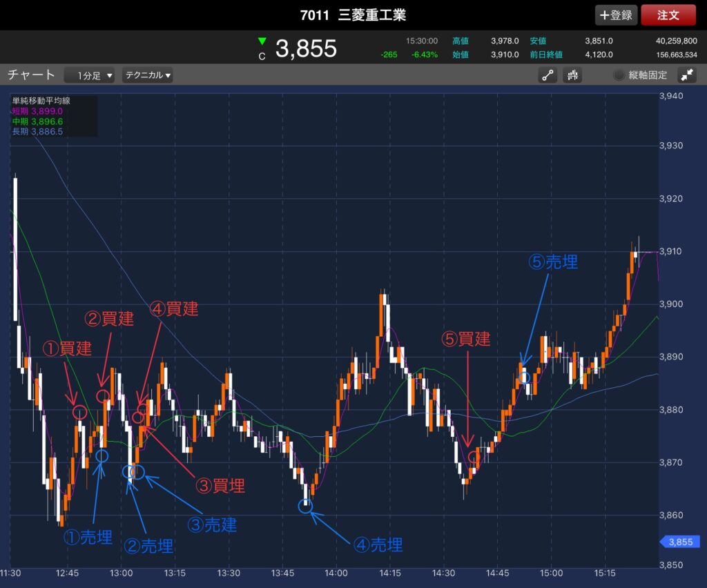The width and height of the screenshot is (707, 588).
Task: Select the trend line drawing tool
Action: click(x=548, y=75)
